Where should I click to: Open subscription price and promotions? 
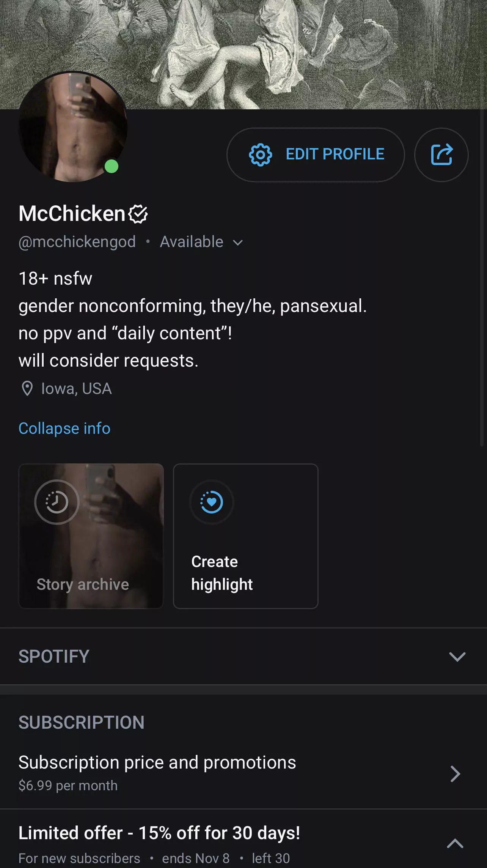243,773
